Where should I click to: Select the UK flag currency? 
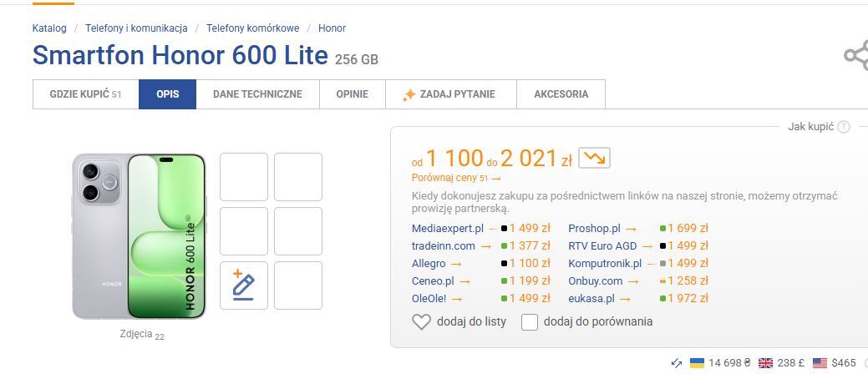tap(765, 363)
